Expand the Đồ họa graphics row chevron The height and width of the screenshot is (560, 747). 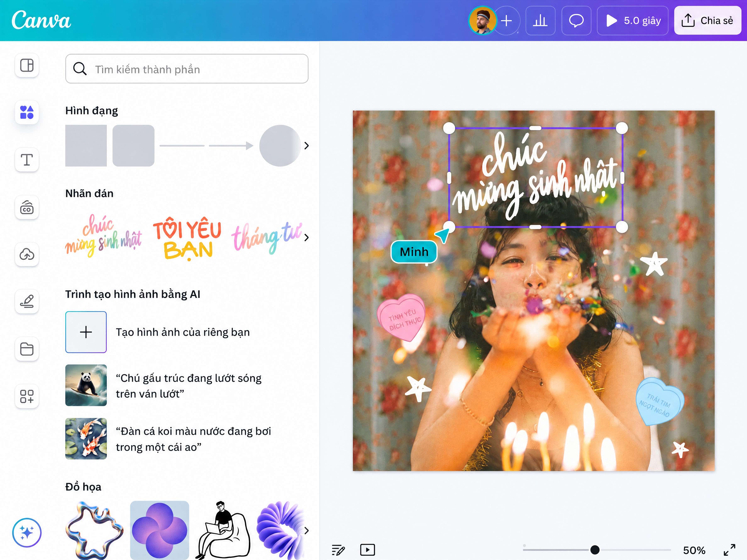[306, 531]
